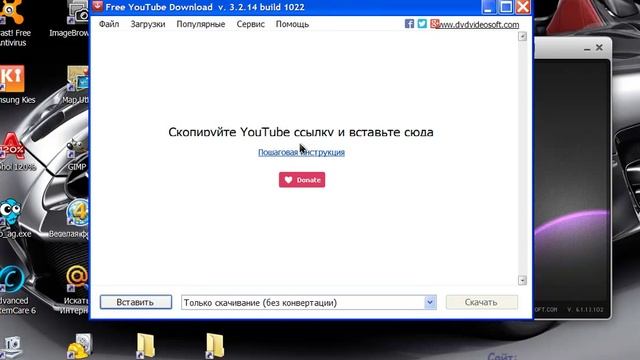
Task: Click the scrollbar down arrow
Action: coord(522,280)
